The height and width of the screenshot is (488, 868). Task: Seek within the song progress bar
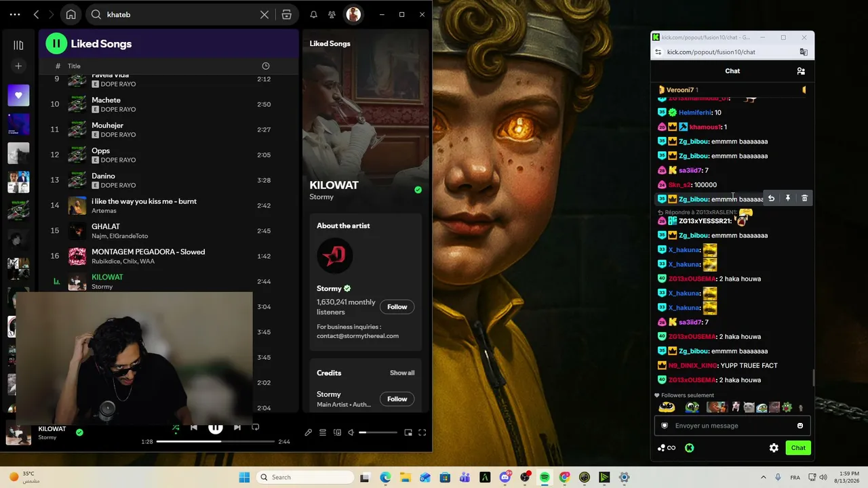click(x=216, y=441)
